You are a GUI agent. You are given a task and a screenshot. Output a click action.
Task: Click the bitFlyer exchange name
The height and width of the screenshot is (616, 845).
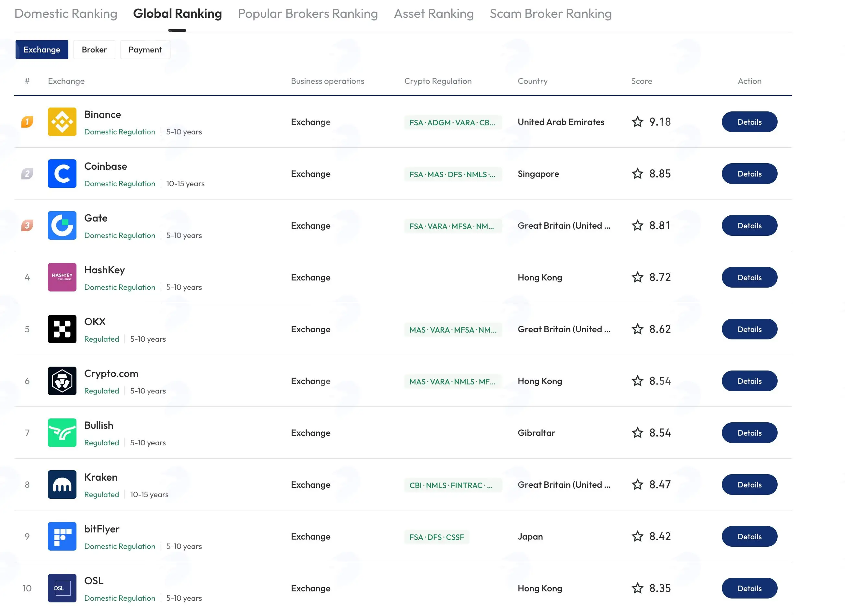point(102,529)
